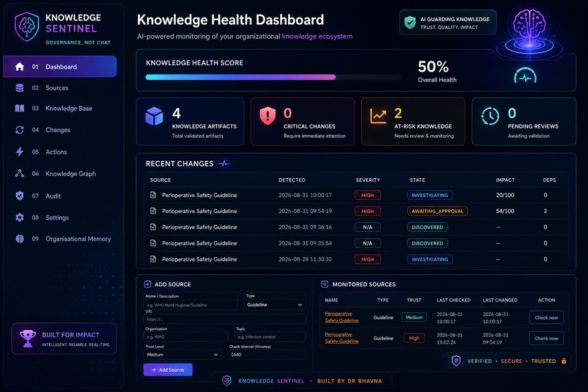Click the Knowledge Graph nodes icon

click(20, 173)
